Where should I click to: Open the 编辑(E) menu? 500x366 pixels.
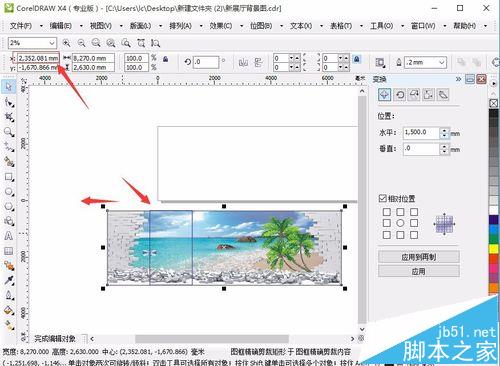tap(61, 26)
